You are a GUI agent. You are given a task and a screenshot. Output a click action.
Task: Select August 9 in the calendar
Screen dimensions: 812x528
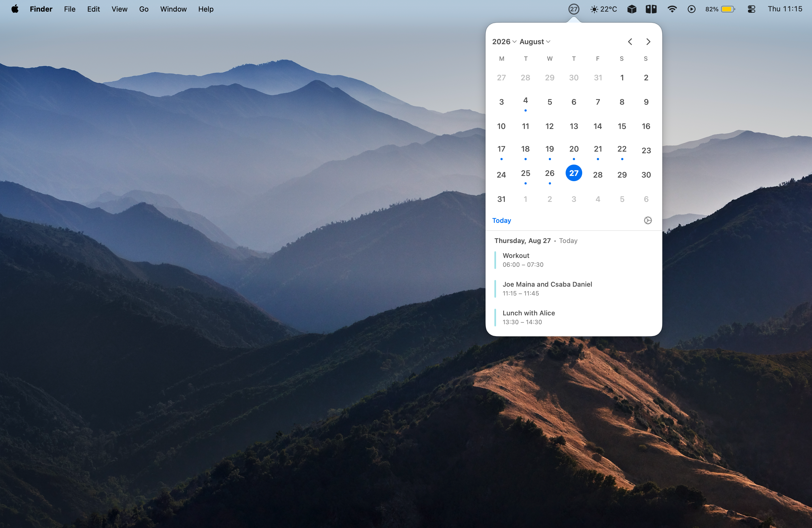point(646,102)
